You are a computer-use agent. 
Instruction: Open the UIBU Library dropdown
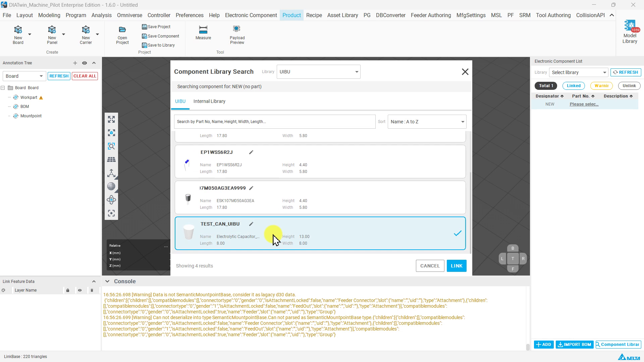319,72
